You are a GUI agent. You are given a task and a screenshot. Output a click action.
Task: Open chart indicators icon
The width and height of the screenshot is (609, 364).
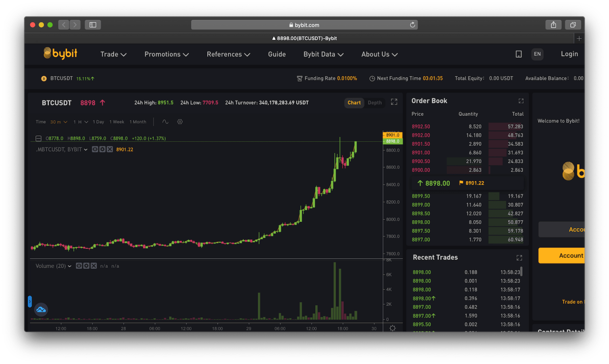165,122
